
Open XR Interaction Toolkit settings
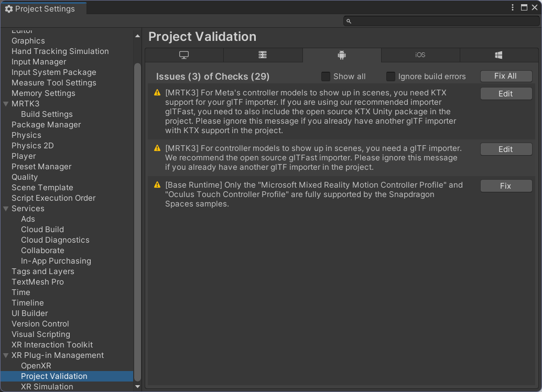tap(52, 345)
